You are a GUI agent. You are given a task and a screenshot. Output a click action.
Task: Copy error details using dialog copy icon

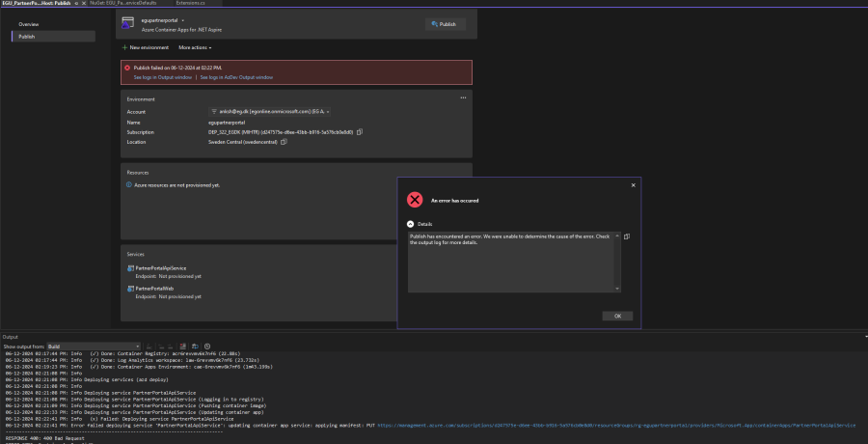tap(627, 236)
